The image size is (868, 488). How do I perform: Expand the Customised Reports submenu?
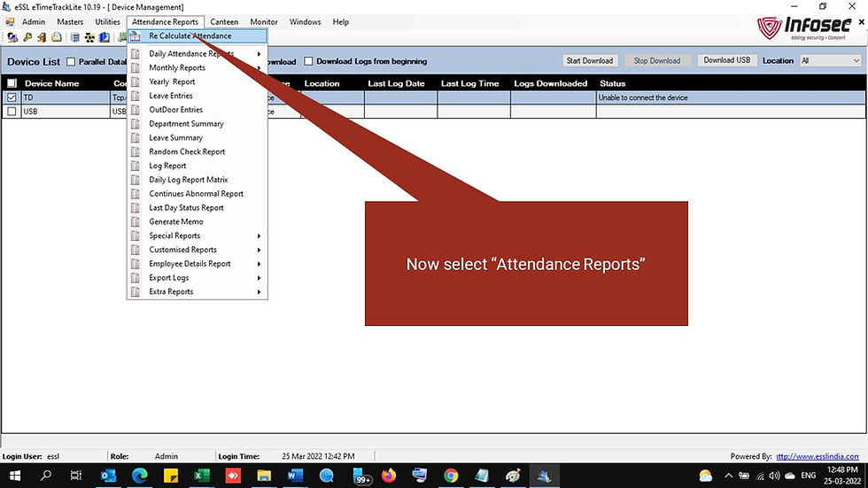(198, 250)
